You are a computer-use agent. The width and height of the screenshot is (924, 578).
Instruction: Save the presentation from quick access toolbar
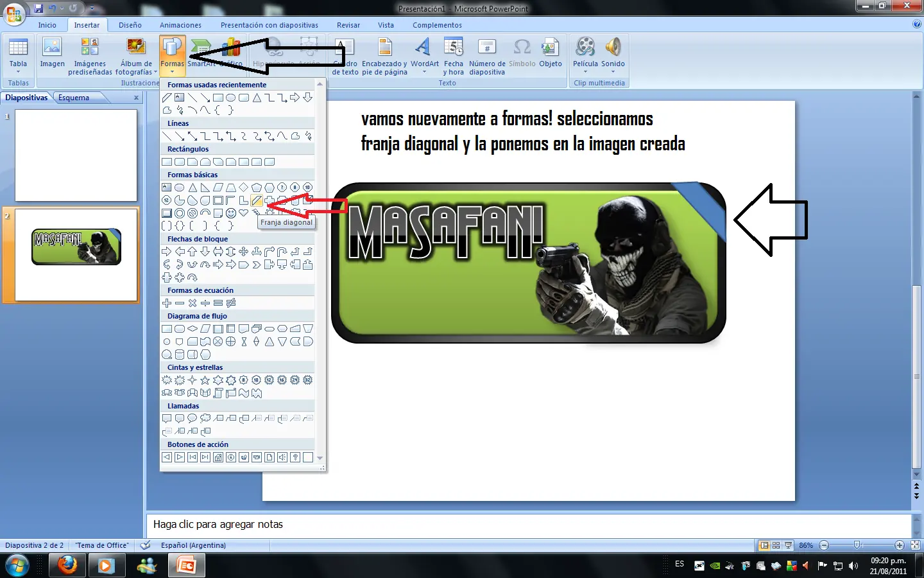coord(38,8)
